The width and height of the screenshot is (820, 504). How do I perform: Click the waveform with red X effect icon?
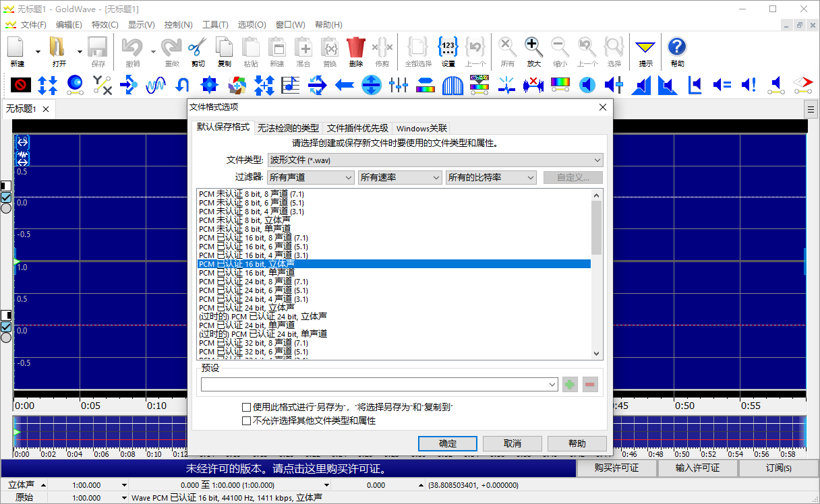pyautogui.click(x=533, y=85)
